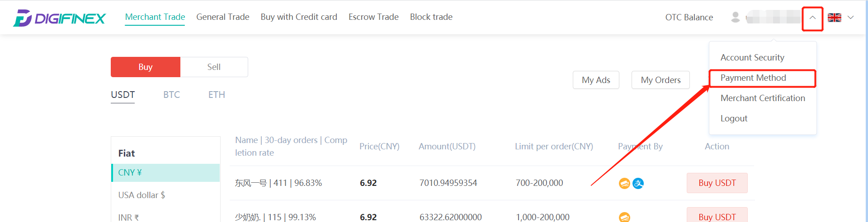
Task: Click Buy USDT for 东风一号 offer
Action: point(717,183)
